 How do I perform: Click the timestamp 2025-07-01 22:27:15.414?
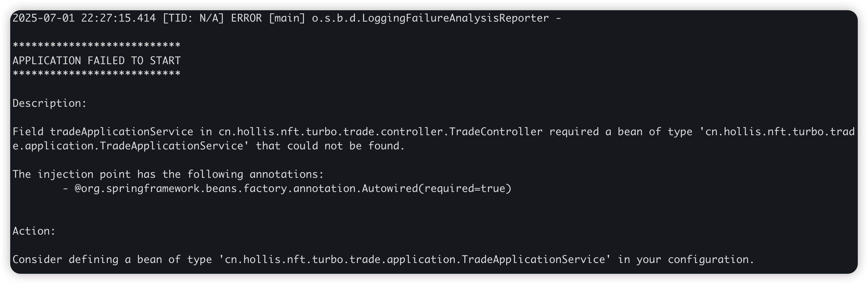(84, 18)
